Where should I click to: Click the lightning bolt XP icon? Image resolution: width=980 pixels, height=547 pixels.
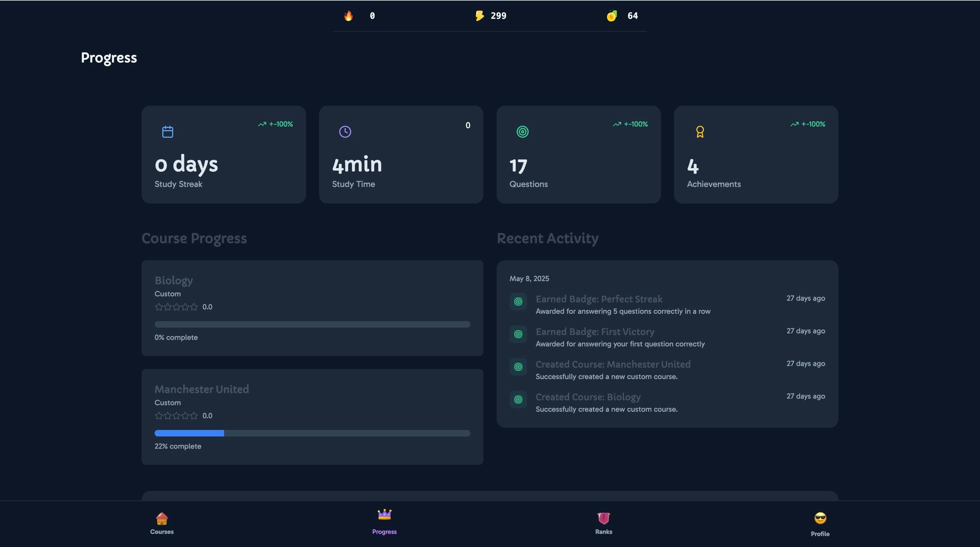pos(479,16)
